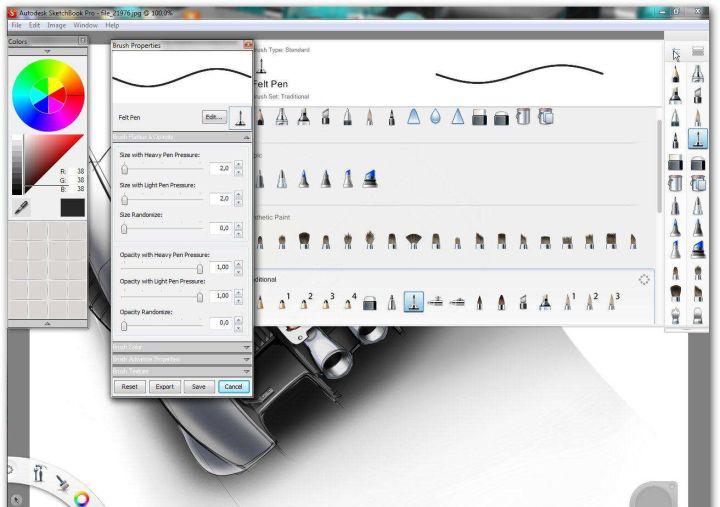The width and height of the screenshot is (720, 507).
Task: Expand the Brush Texture section
Action: 246,371
